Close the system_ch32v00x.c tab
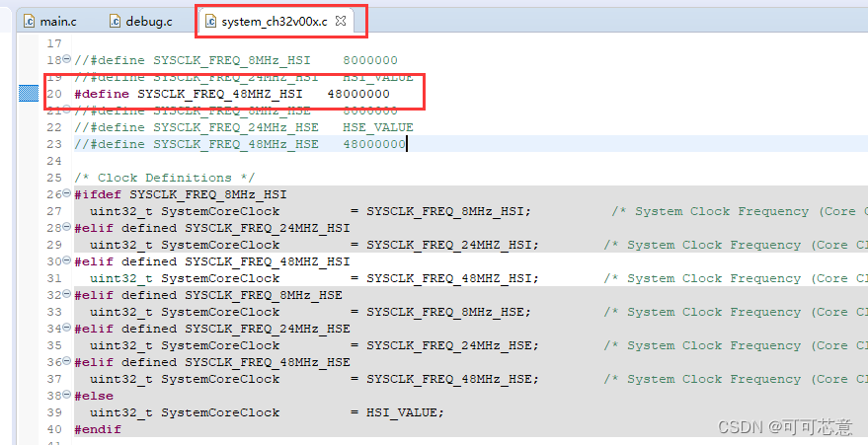 [x=341, y=21]
